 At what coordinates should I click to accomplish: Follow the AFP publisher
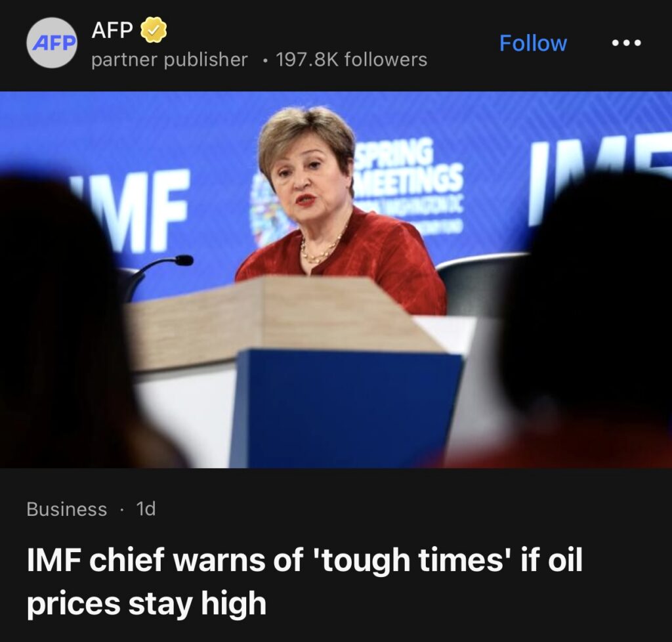[x=533, y=43]
